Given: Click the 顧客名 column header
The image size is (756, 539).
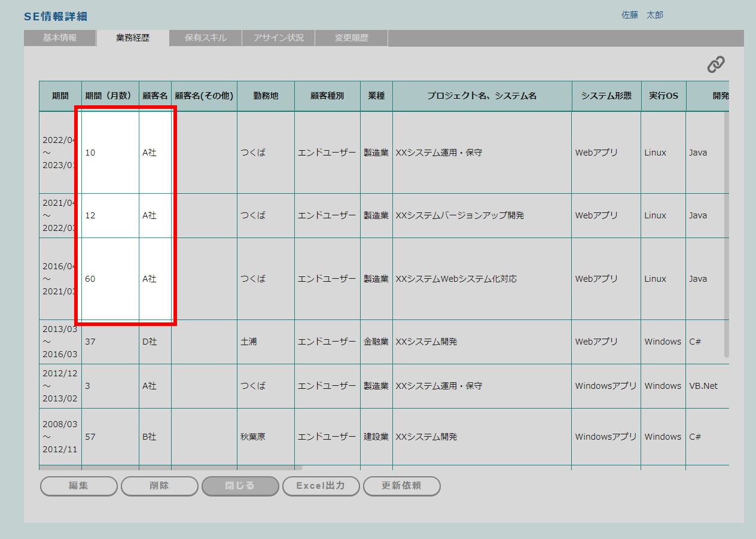Looking at the screenshot, I should [x=155, y=96].
